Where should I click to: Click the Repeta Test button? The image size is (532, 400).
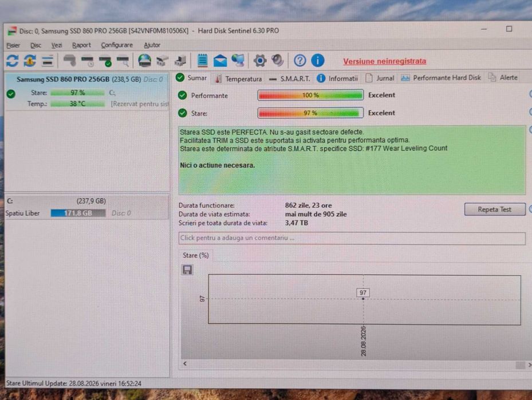494,209
